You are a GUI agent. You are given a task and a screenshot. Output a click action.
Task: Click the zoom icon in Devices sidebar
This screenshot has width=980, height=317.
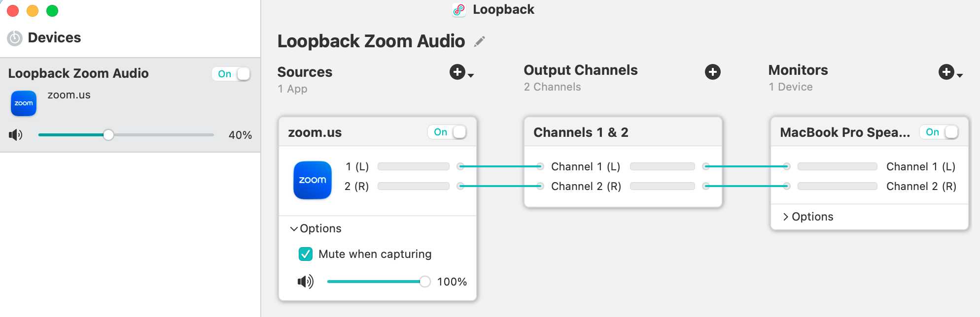(x=24, y=103)
